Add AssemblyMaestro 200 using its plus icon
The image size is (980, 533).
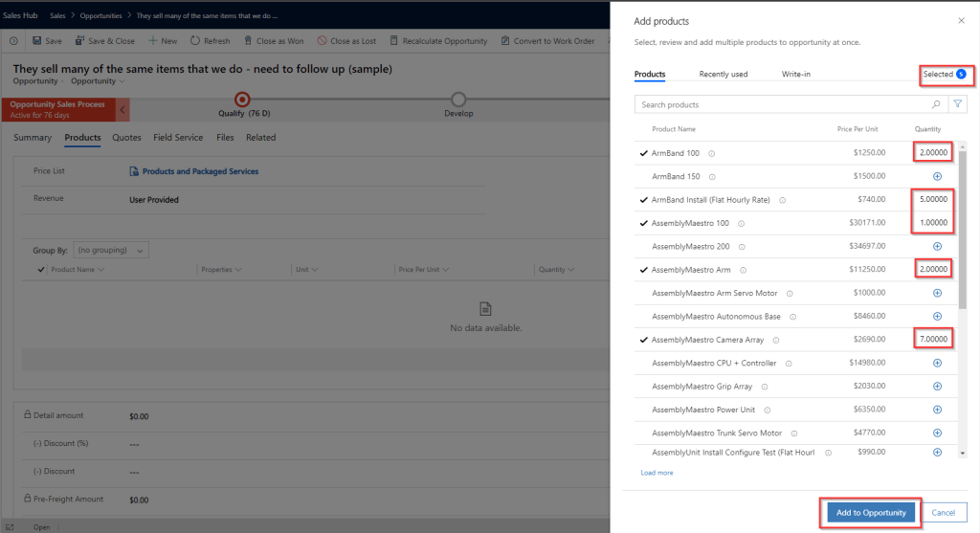point(937,247)
